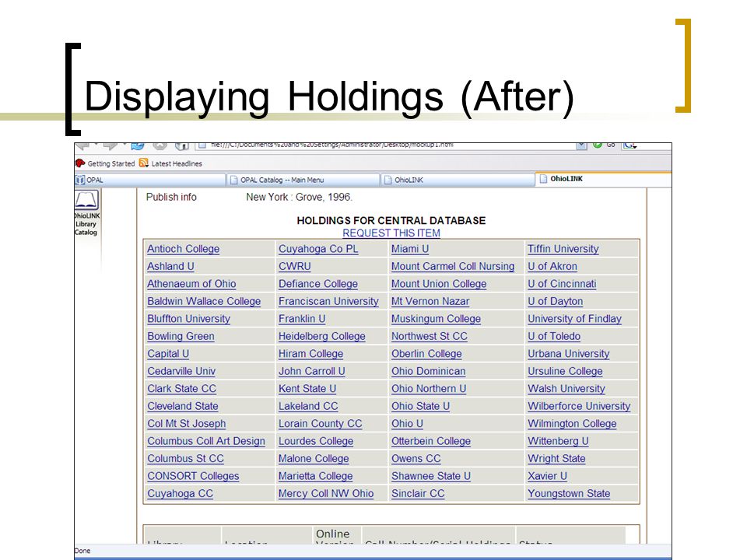
Task: Switch to the OPAL tab
Action: pyautogui.click(x=149, y=180)
